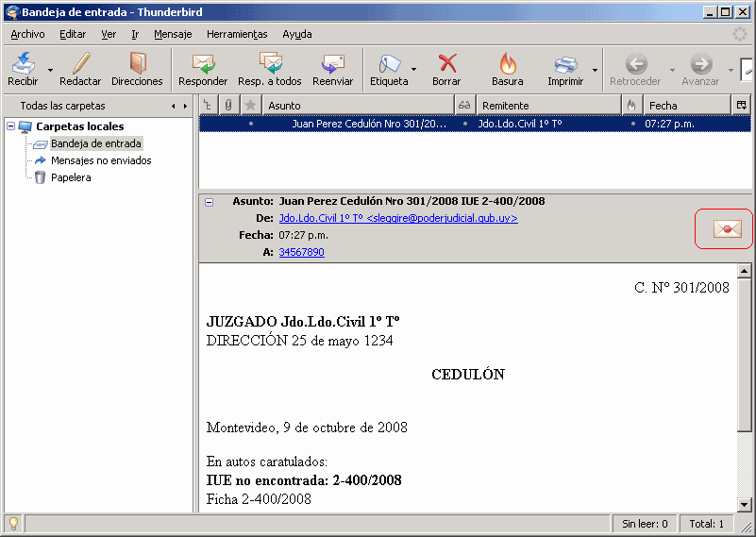Collapse the message header details
756x537 pixels.
point(209,202)
